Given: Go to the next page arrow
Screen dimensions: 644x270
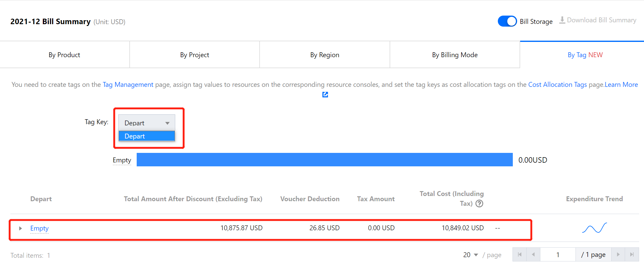Looking at the screenshot, I should (618, 254).
